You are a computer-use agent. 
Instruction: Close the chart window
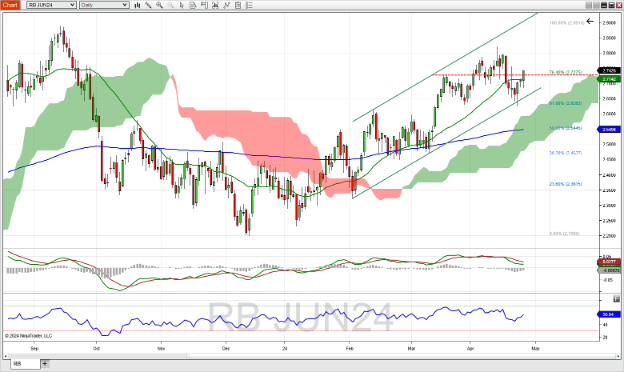click(x=619, y=5)
